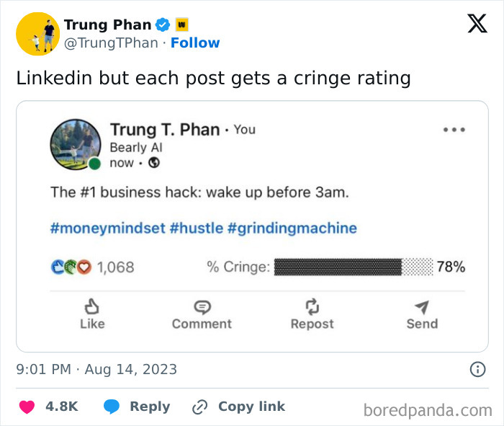Send the LinkedIn post
This screenshot has width=504, height=426.
point(422,314)
